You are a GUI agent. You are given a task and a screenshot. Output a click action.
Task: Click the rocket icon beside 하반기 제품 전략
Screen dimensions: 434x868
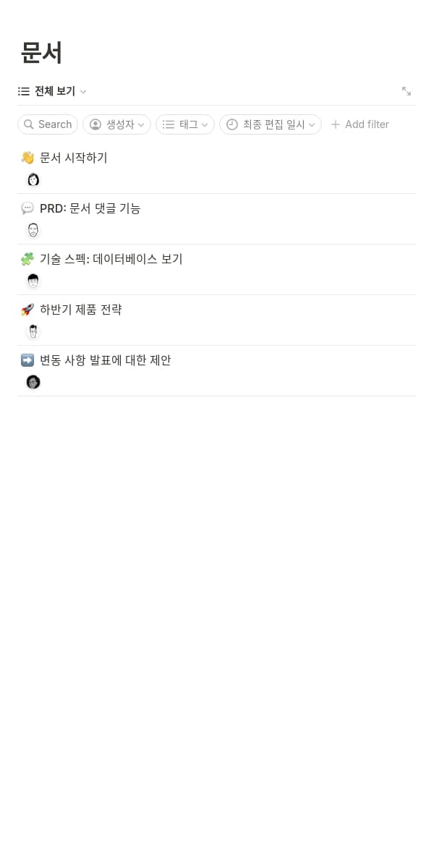(x=27, y=310)
